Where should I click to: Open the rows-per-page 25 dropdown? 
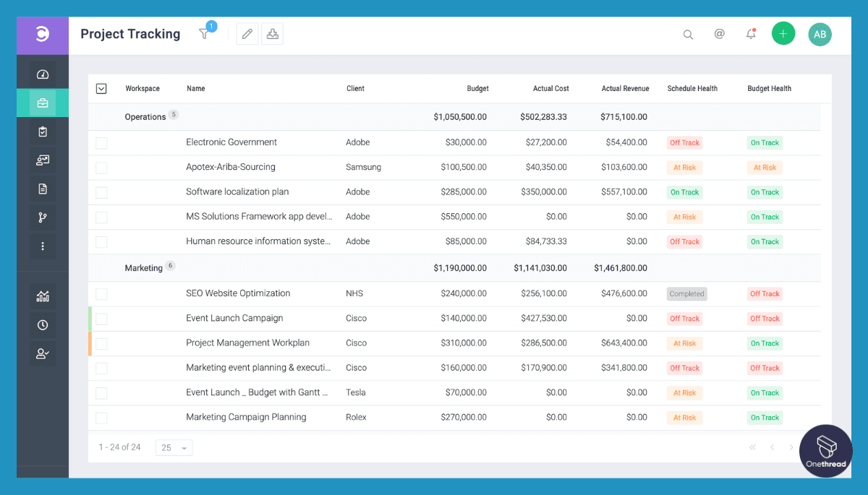pos(174,448)
